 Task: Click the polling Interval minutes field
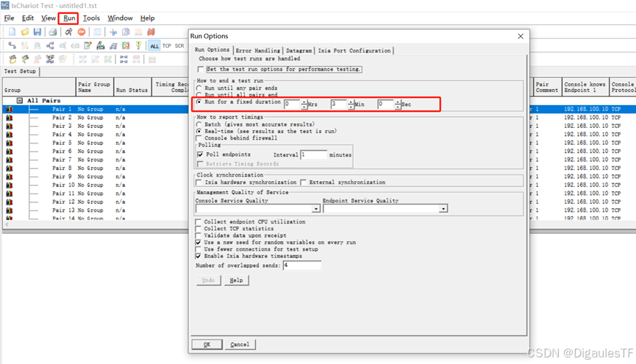tap(313, 155)
